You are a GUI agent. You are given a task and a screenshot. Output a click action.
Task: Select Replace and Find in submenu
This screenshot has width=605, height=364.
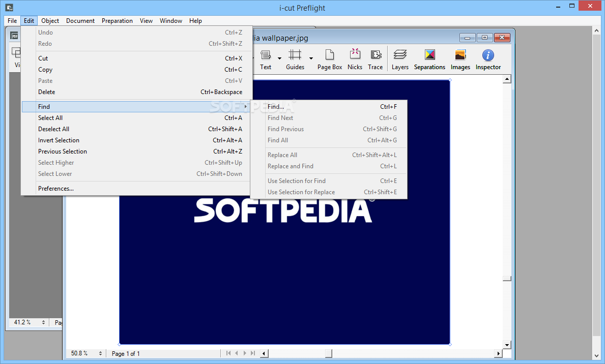[x=329, y=166]
